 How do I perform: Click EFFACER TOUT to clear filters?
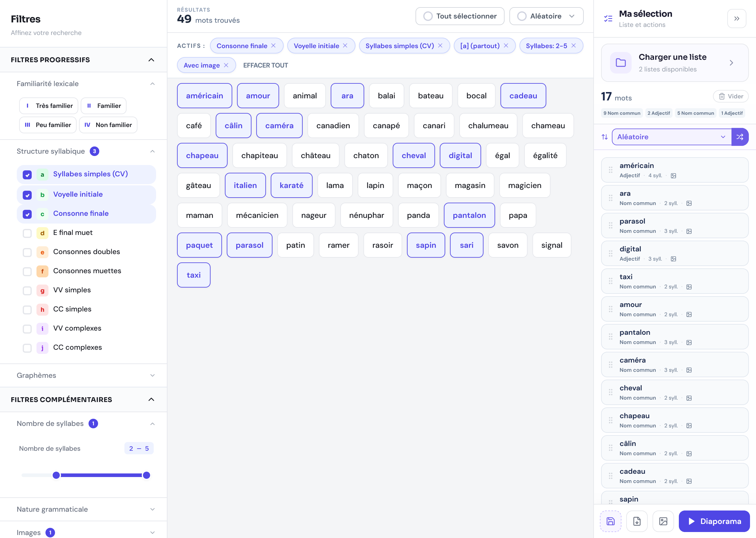click(x=266, y=65)
